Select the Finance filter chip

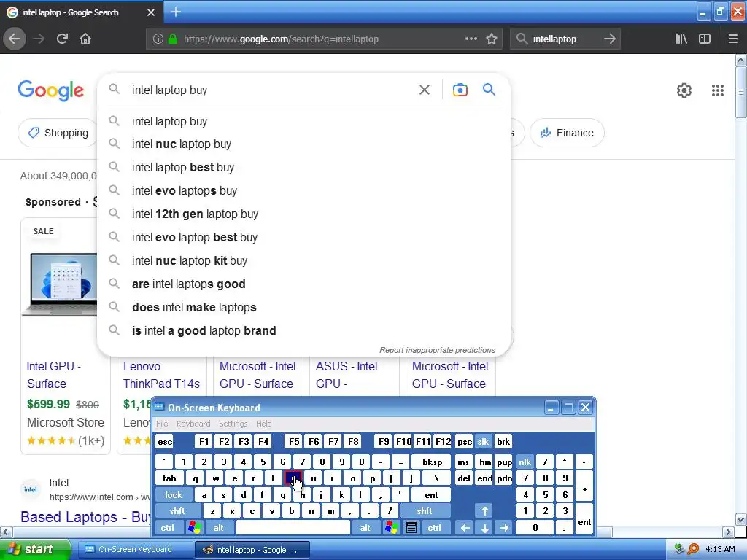567,133
